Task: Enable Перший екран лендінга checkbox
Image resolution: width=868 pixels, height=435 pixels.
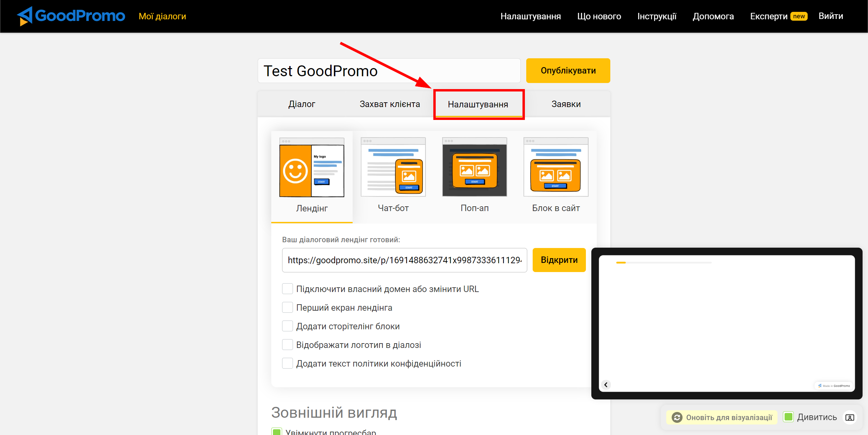Action: pyautogui.click(x=288, y=308)
